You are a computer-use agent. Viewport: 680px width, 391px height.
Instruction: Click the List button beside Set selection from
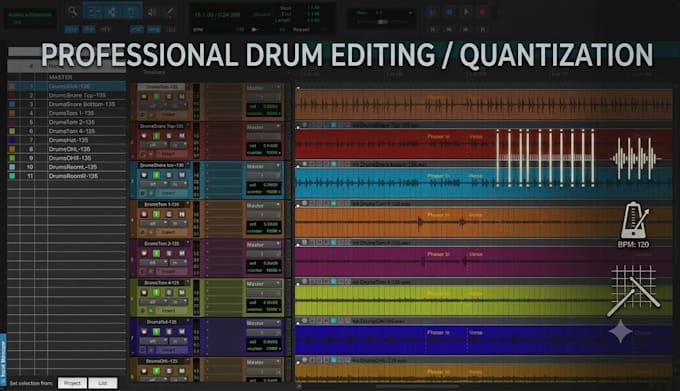click(103, 383)
